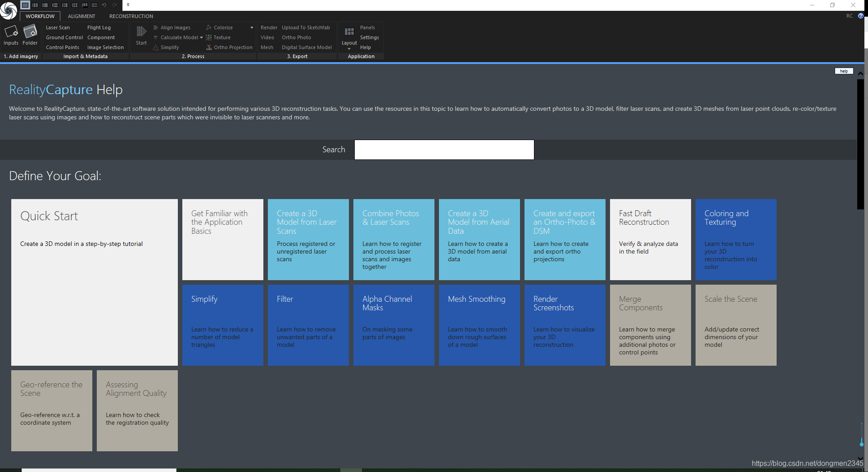Open the Simplify help tile
Image resolution: width=868 pixels, height=472 pixels.
[x=223, y=325]
